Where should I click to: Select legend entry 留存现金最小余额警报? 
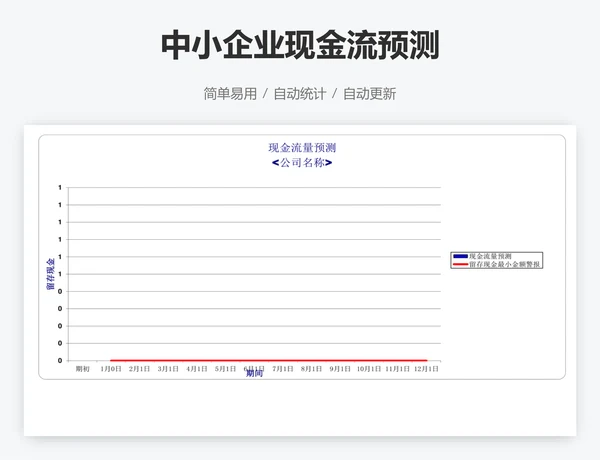click(x=504, y=264)
